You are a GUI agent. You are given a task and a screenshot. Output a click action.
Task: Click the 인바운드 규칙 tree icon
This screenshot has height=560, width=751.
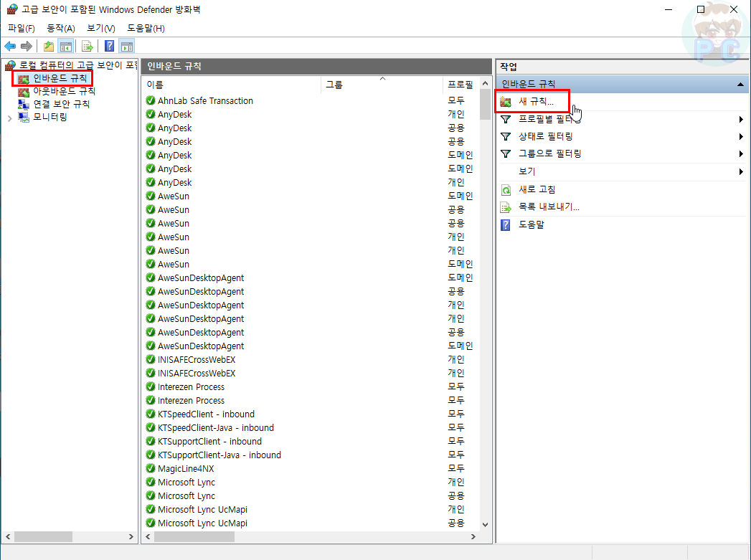point(24,78)
